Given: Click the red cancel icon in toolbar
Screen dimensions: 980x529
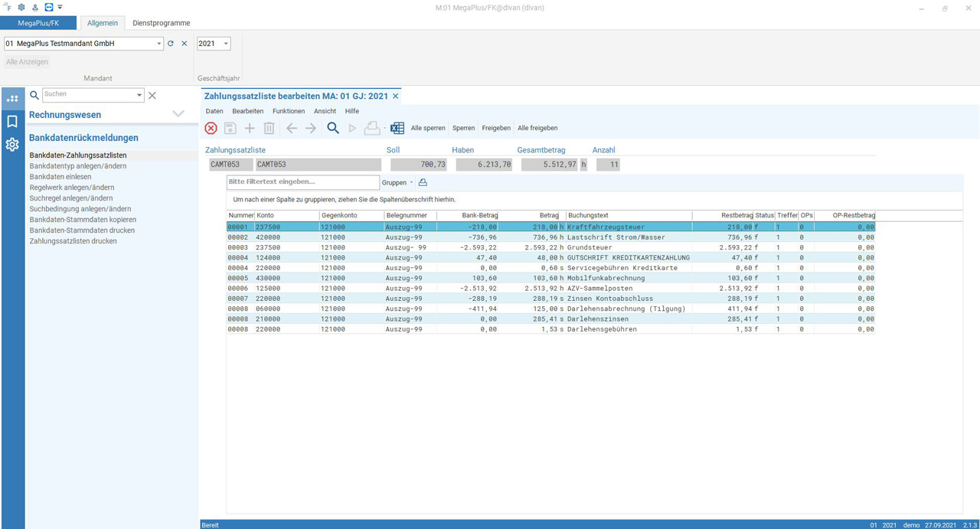Looking at the screenshot, I should [x=211, y=129].
